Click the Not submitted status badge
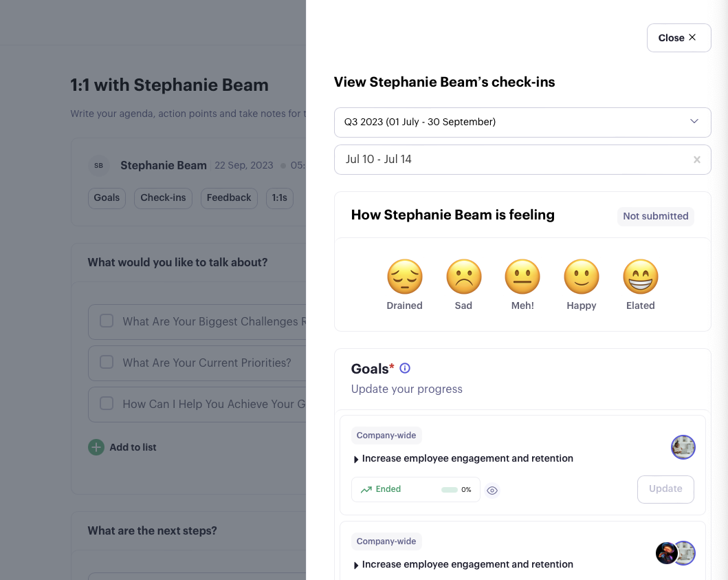Image resolution: width=728 pixels, height=580 pixels. click(x=656, y=216)
